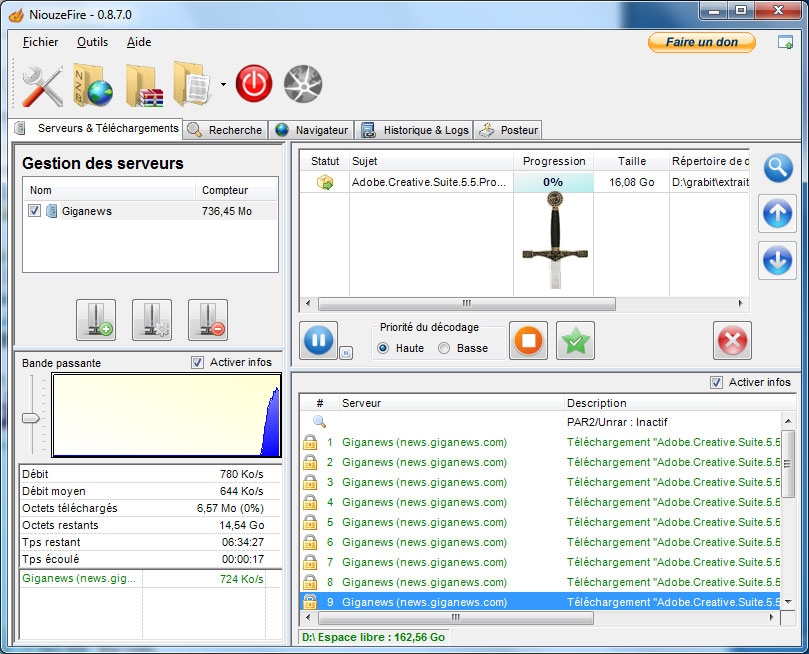Delete download with red X button
This screenshot has height=654, width=809.
732,340
